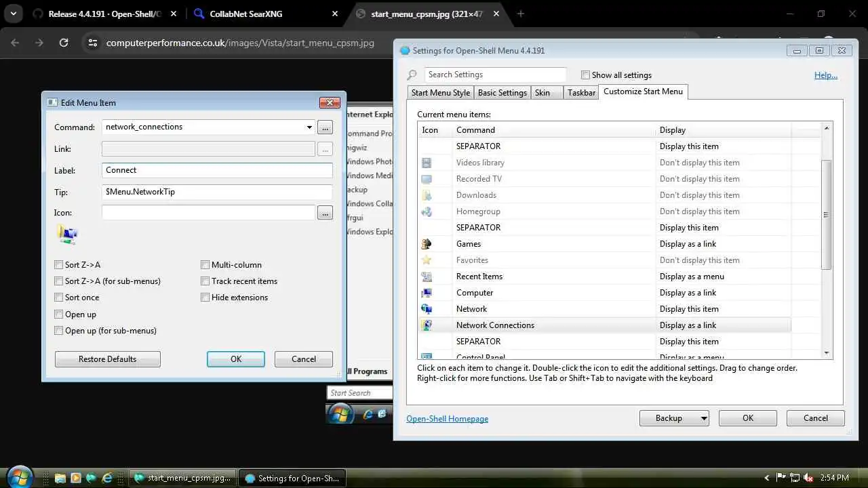Open the Backup button dropdown
868x488 pixels.
703,418
